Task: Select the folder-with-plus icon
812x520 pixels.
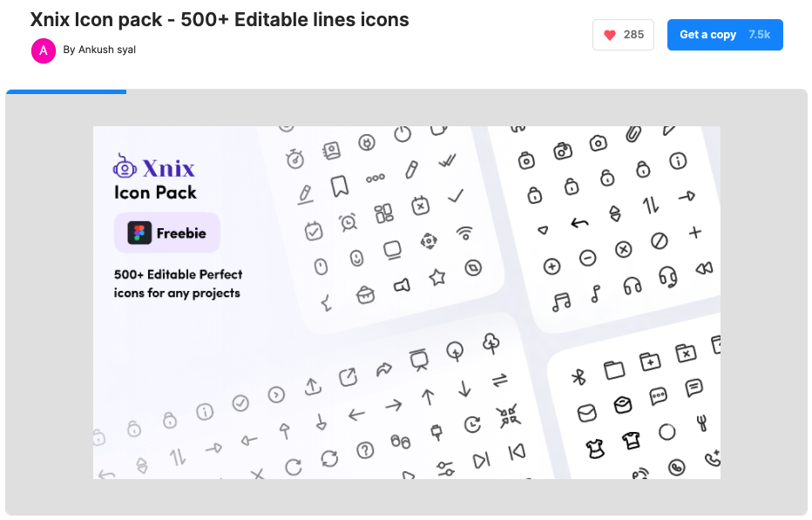Action: [651, 361]
